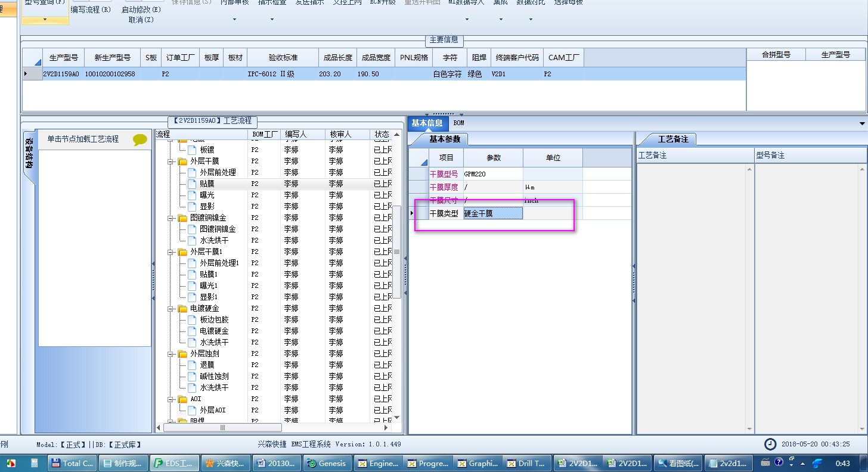Click the document icon of 显影 row

pos(192,206)
